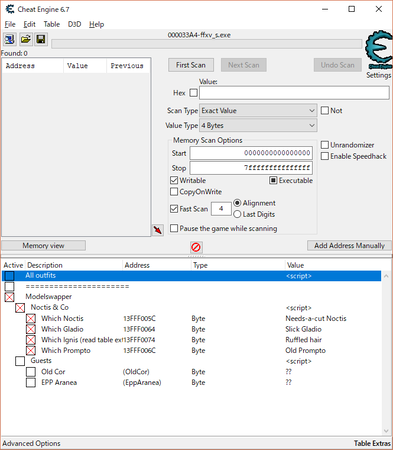Click the (EppAranea) address cell
The image size is (393, 450).
click(142, 382)
